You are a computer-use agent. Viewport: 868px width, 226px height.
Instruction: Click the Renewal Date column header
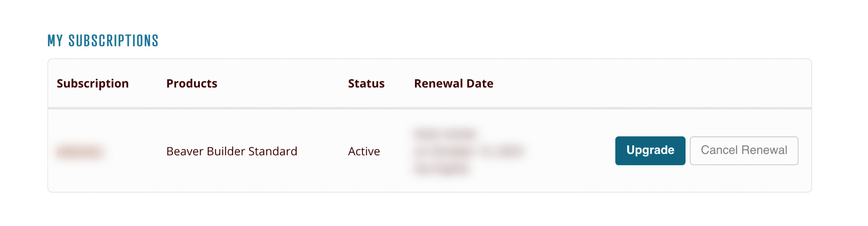point(453,84)
